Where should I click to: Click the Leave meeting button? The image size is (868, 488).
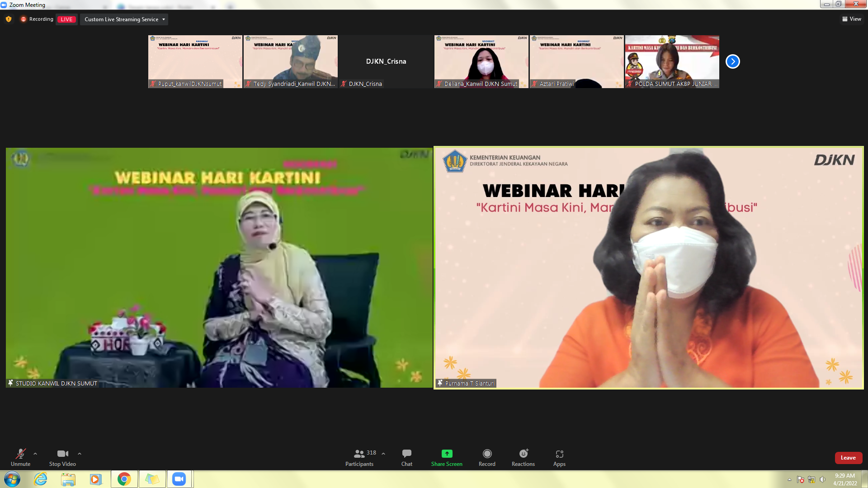pos(848,458)
